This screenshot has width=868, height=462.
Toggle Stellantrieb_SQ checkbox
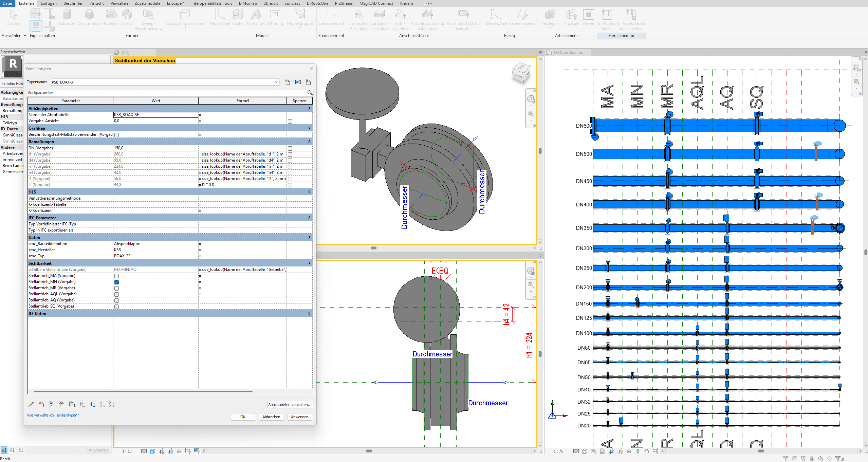pyautogui.click(x=116, y=307)
